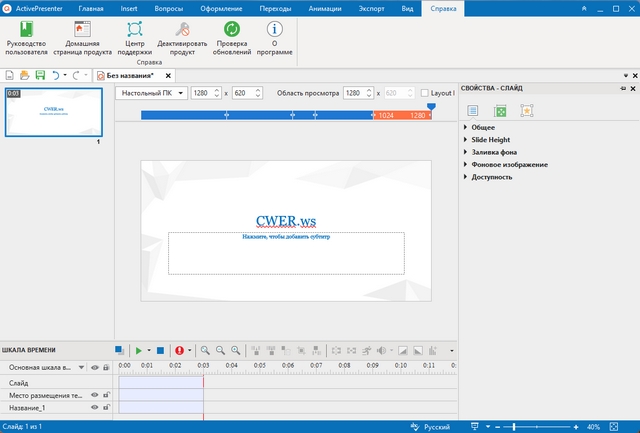This screenshot has height=433, width=640.
Task: Enable the Layout checkbox
Action: (424, 93)
